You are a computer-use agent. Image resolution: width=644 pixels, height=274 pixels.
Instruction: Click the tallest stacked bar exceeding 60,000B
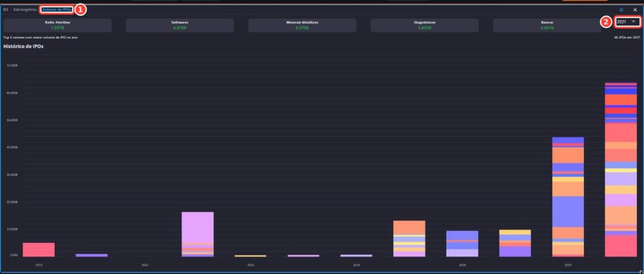[x=621, y=170]
